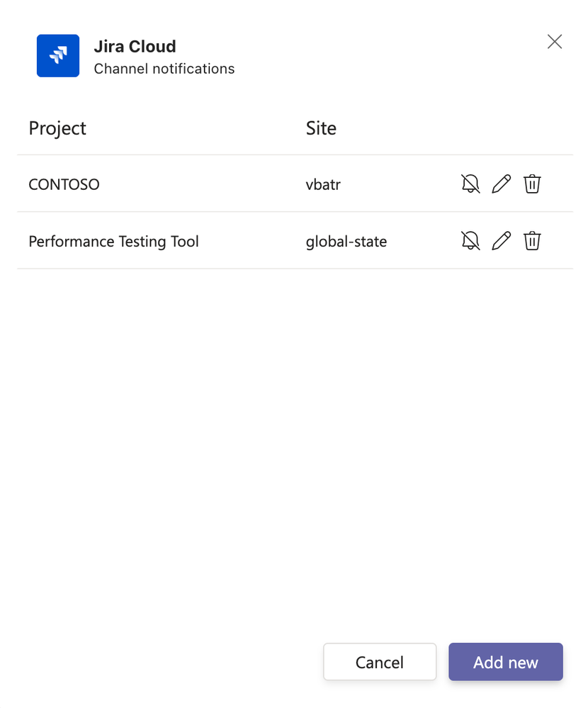The image size is (588, 708).
Task: Mute notifications for Performance Testing Tool
Action: click(470, 241)
